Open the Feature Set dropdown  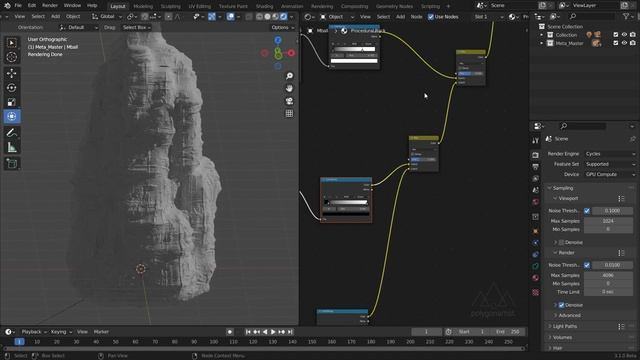(610, 164)
